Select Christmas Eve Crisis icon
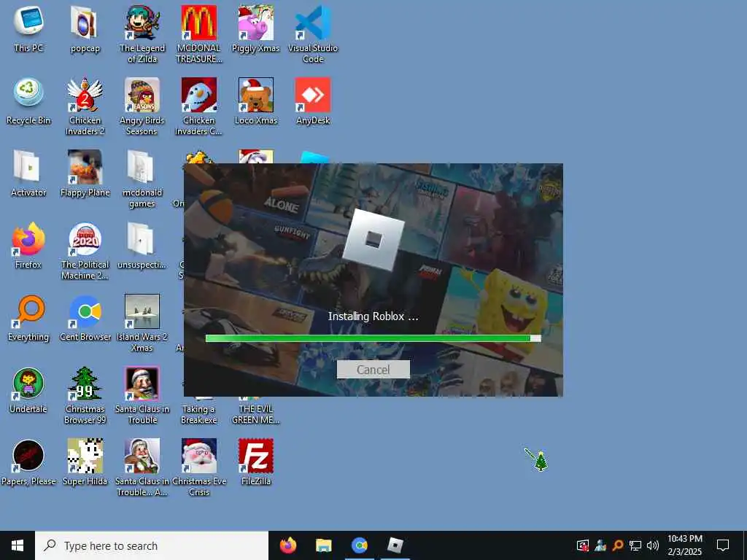Screen dimensions: 747x560 (x=199, y=469)
